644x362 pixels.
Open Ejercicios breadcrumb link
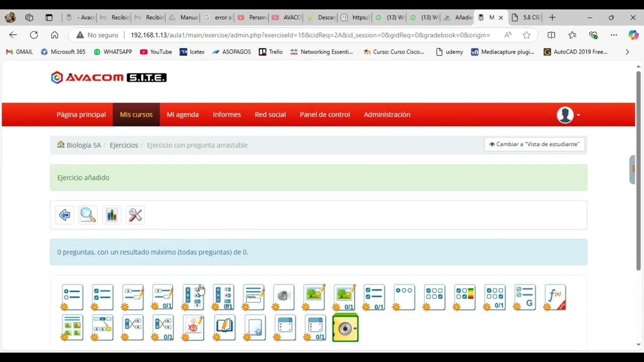124,145
